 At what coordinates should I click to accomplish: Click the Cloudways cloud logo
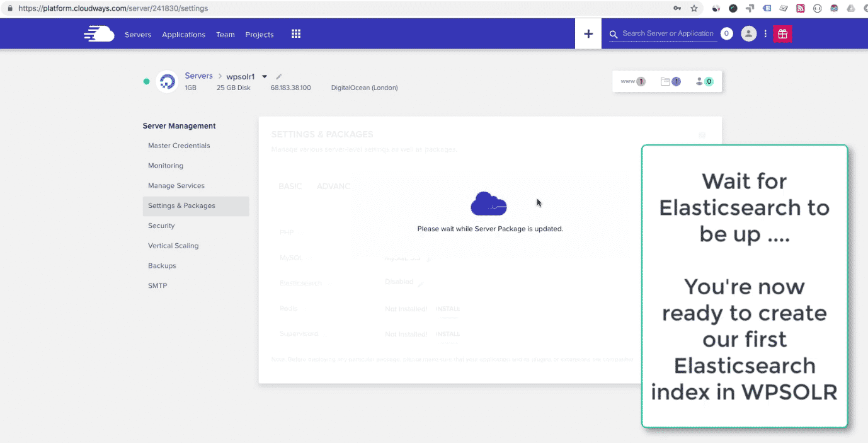99,34
